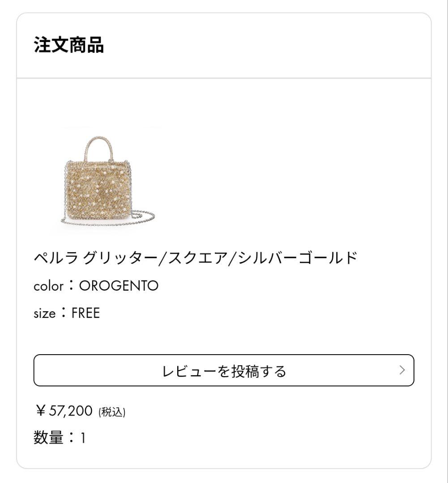448x483 pixels.
Task: Click inside the review button area
Action: 224,370
